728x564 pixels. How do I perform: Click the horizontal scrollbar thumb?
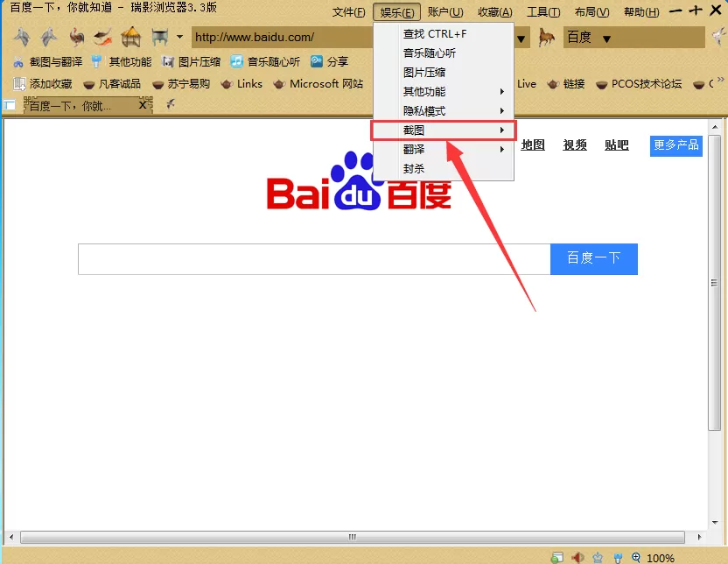coord(353,537)
